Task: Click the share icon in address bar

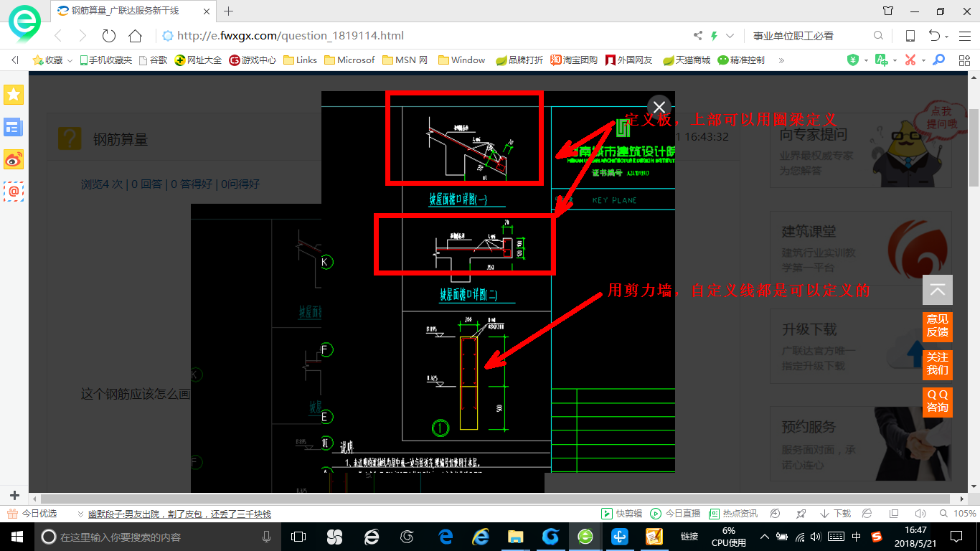Action: (698, 36)
